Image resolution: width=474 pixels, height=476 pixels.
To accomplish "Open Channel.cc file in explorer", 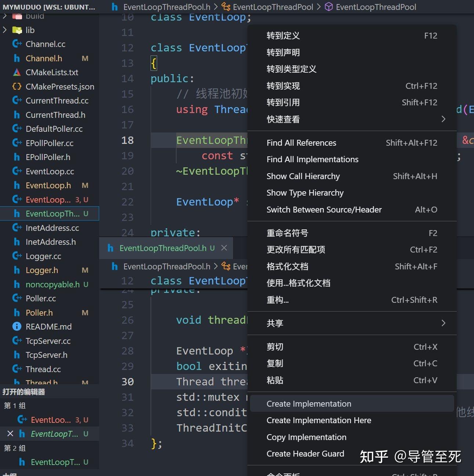I will point(46,44).
